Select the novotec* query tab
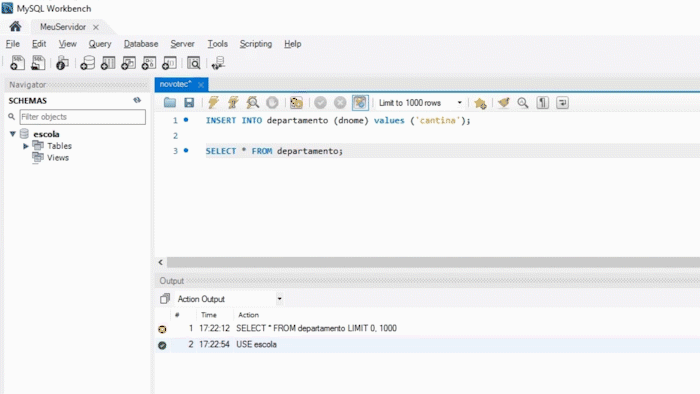This screenshot has width=700, height=394. click(175, 84)
